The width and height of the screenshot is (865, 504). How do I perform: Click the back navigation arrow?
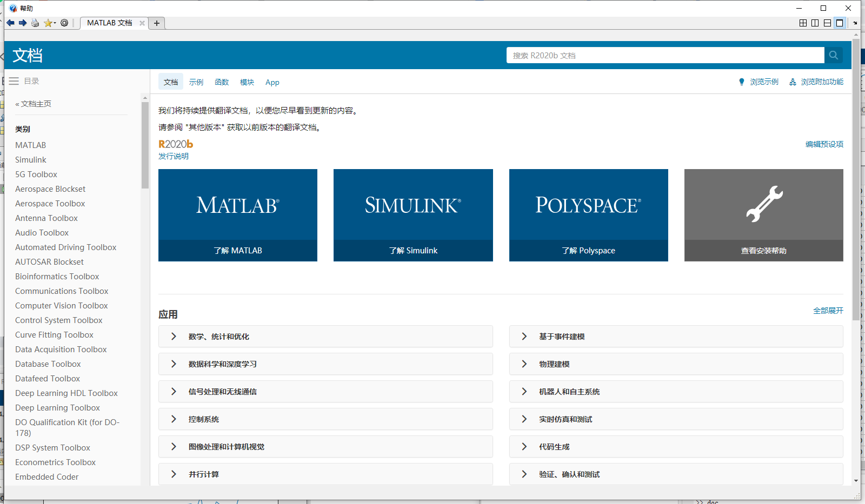point(10,23)
